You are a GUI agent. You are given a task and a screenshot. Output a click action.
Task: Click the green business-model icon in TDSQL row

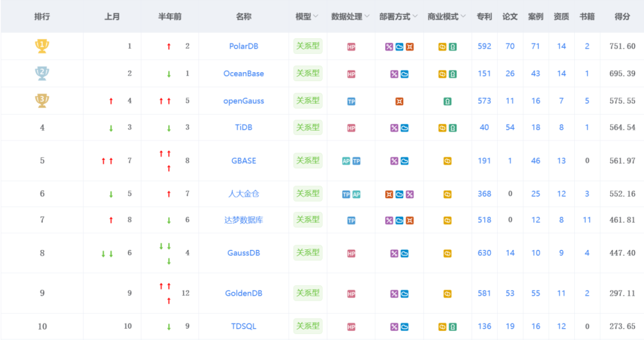click(x=453, y=327)
